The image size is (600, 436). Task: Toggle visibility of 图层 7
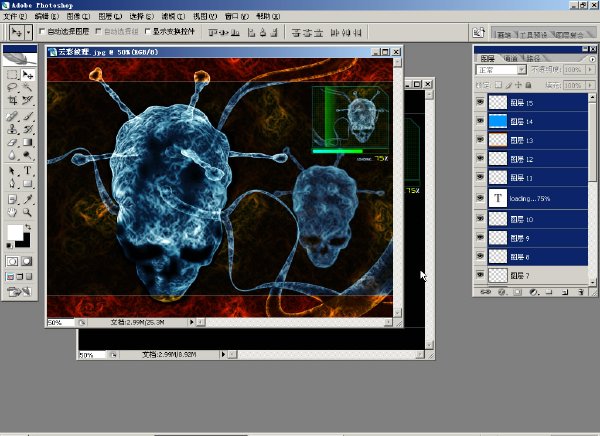pos(480,275)
